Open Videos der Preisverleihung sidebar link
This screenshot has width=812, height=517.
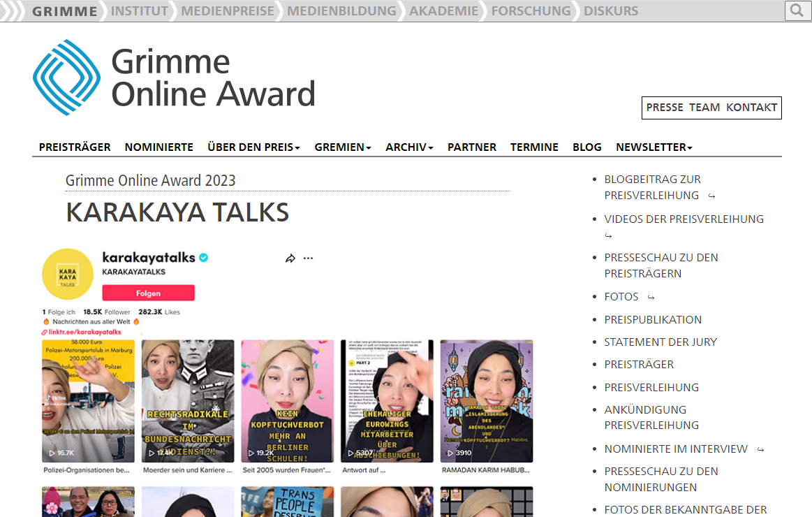pos(684,219)
